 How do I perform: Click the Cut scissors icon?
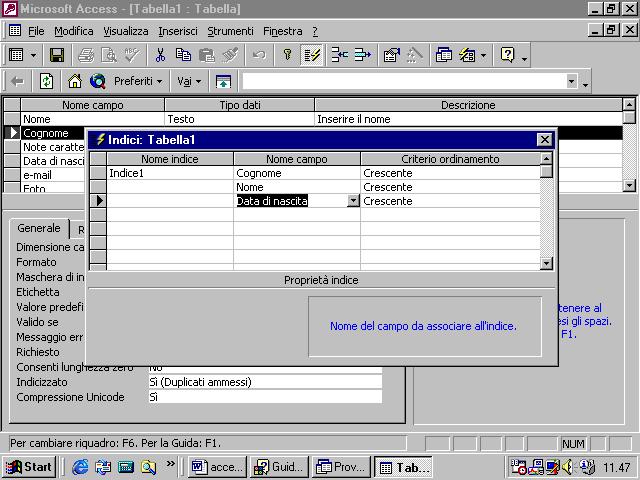(160, 55)
